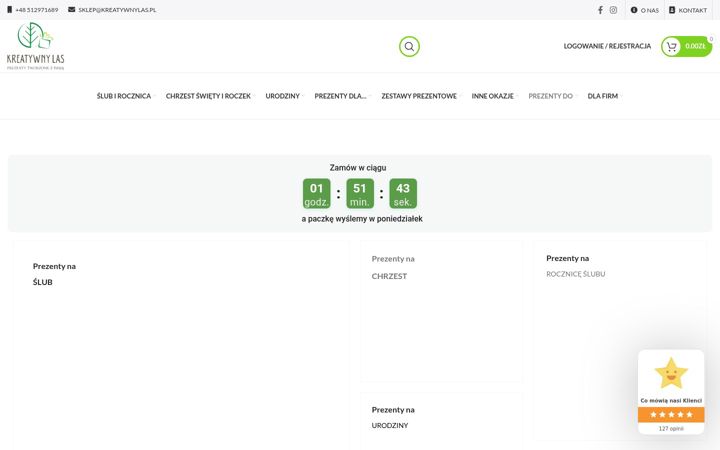Expand CHRZEST ŚWIĘTY I ROCZEK menu
This screenshot has width=720, height=450.
[x=208, y=96]
